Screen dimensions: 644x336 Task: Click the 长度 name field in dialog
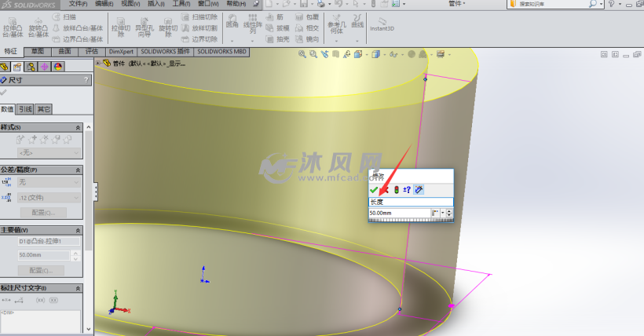coord(411,202)
